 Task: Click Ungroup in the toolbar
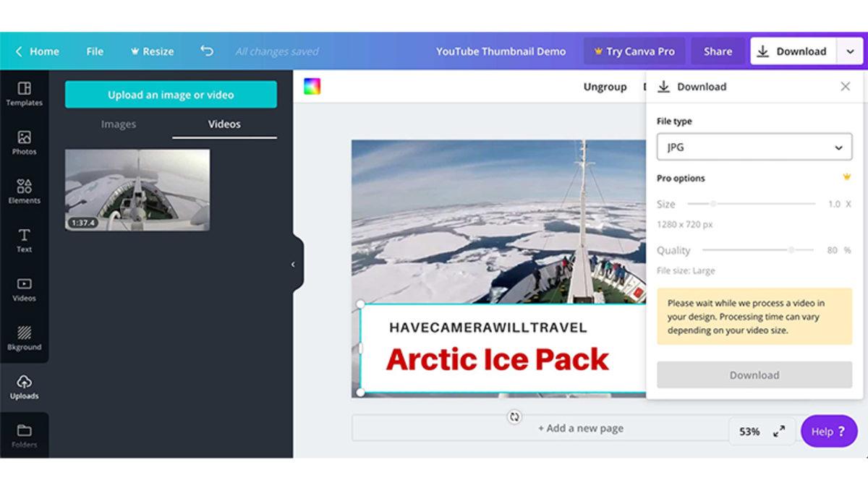[605, 86]
